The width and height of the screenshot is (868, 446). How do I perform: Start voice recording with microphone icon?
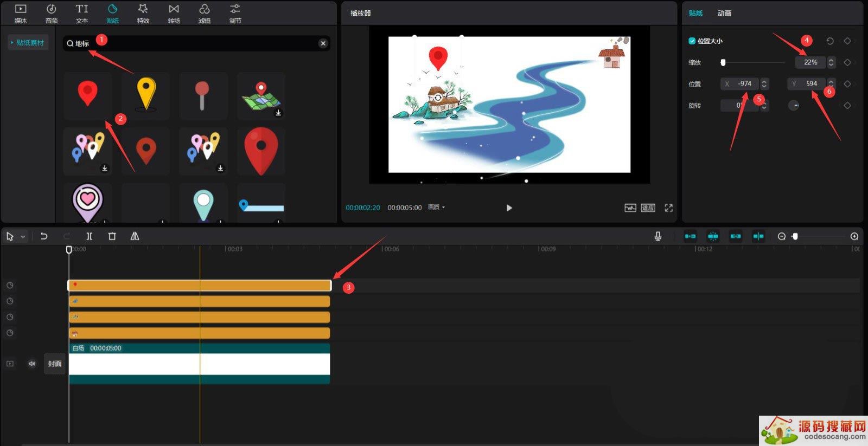(x=658, y=236)
